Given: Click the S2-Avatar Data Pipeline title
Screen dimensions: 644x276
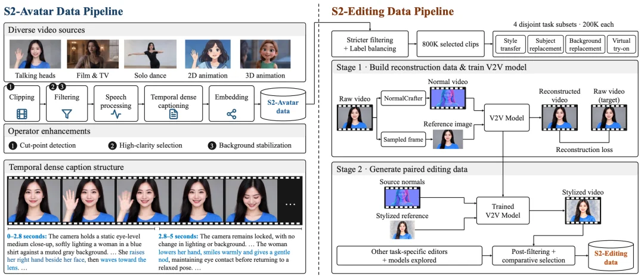Looking at the screenshot, I should point(63,11).
